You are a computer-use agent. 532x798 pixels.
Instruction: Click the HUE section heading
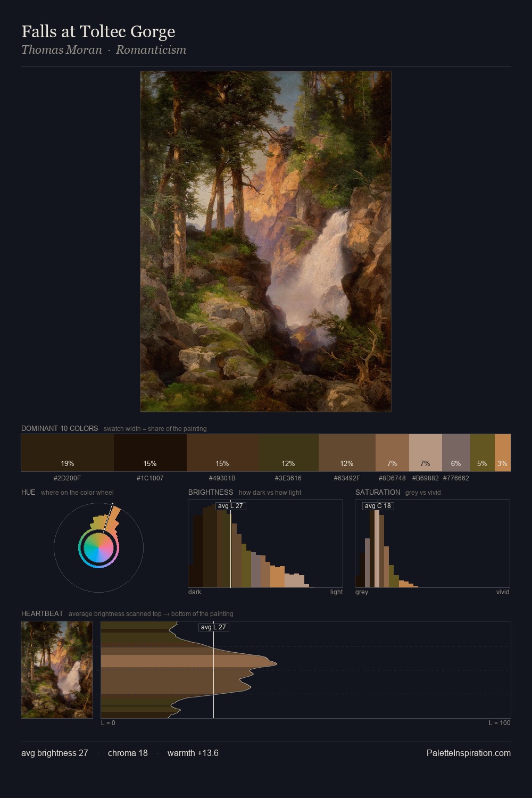tap(28, 492)
